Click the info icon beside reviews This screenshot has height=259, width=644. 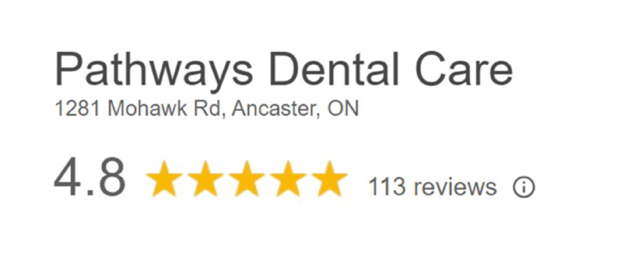tap(524, 188)
